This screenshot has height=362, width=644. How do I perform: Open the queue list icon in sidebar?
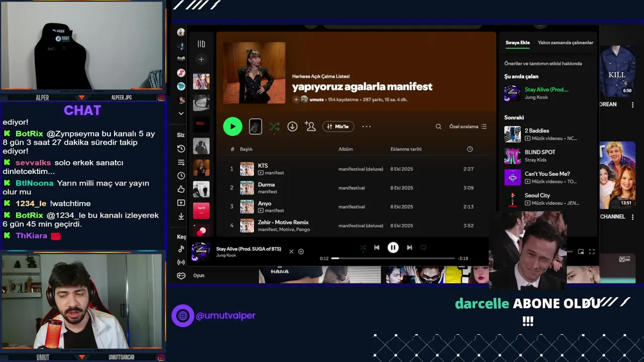(x=181, y=162)
